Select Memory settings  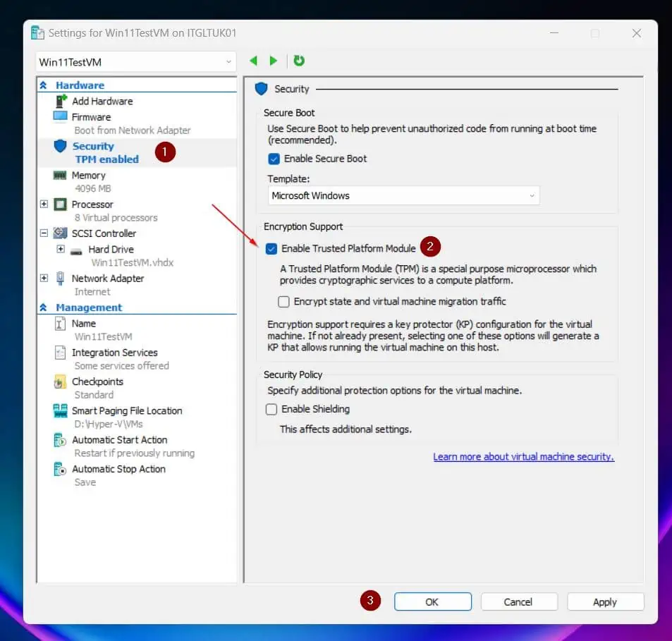pos(89,176)
